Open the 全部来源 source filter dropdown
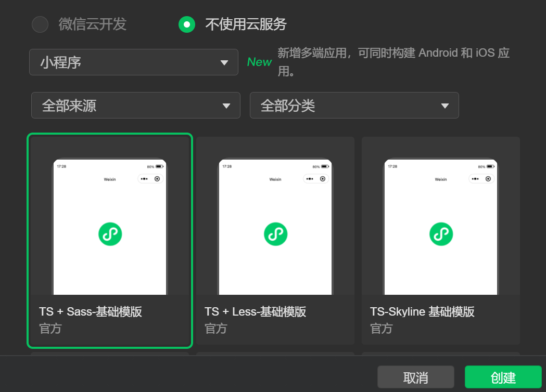 pos(136,106)
